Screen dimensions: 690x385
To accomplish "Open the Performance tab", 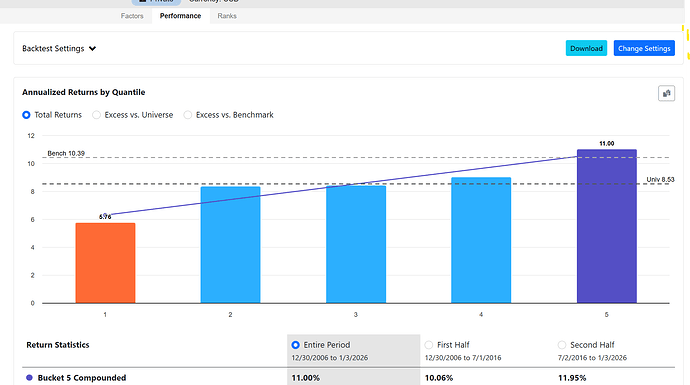I will point(180,16).
